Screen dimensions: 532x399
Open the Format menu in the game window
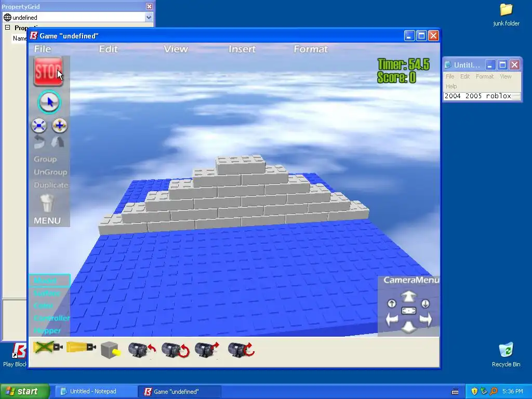[x=311, y=49]
